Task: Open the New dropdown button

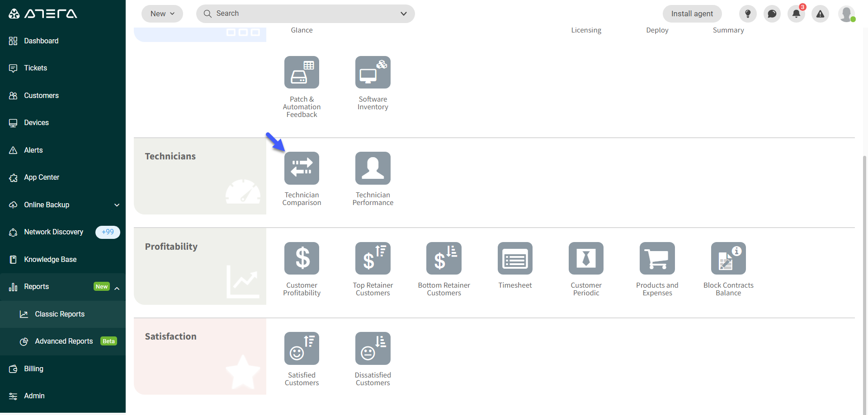Action: pyautogui.click(x=162, y=14)
